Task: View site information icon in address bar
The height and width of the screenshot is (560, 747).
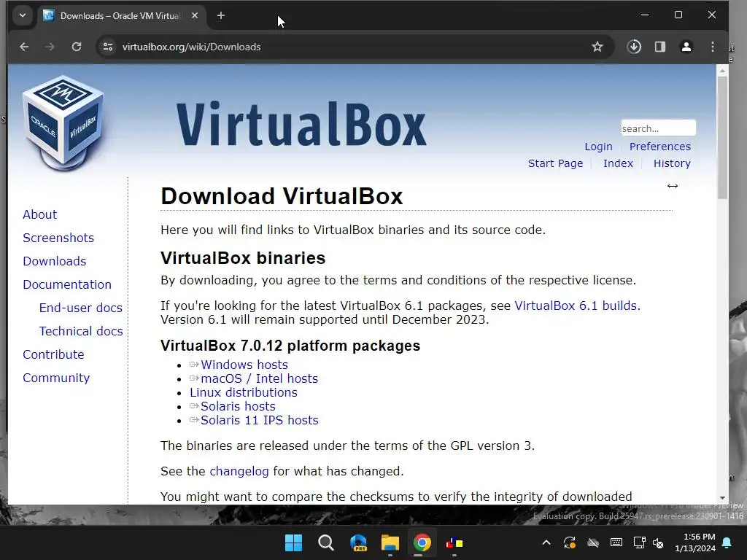Action: point(108,47)
